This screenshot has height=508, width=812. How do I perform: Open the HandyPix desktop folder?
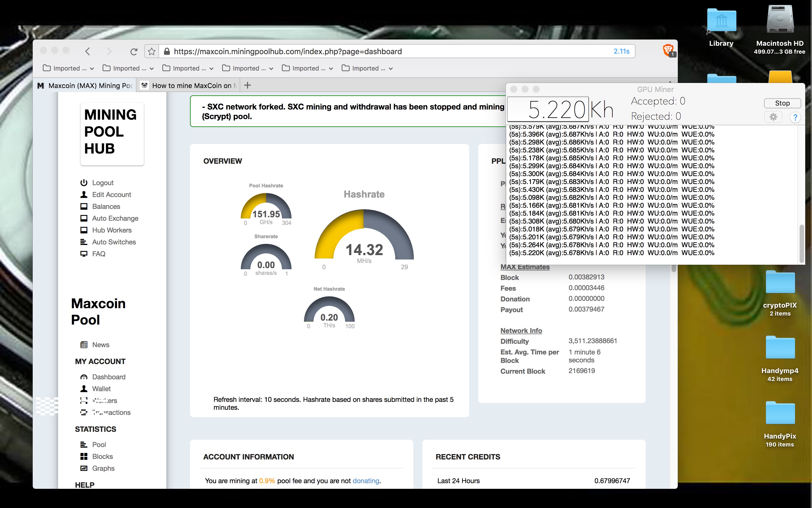tap(780, 413)
